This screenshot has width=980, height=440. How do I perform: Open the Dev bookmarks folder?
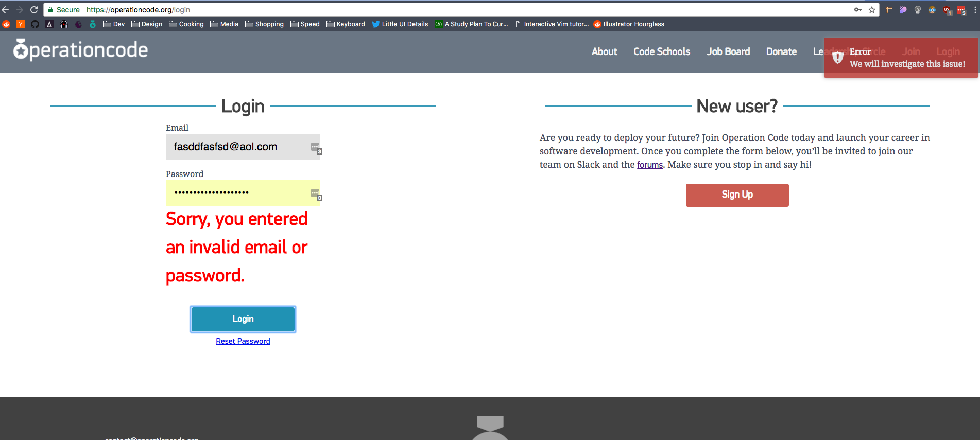pyautogui.click(x=114, y=24)
